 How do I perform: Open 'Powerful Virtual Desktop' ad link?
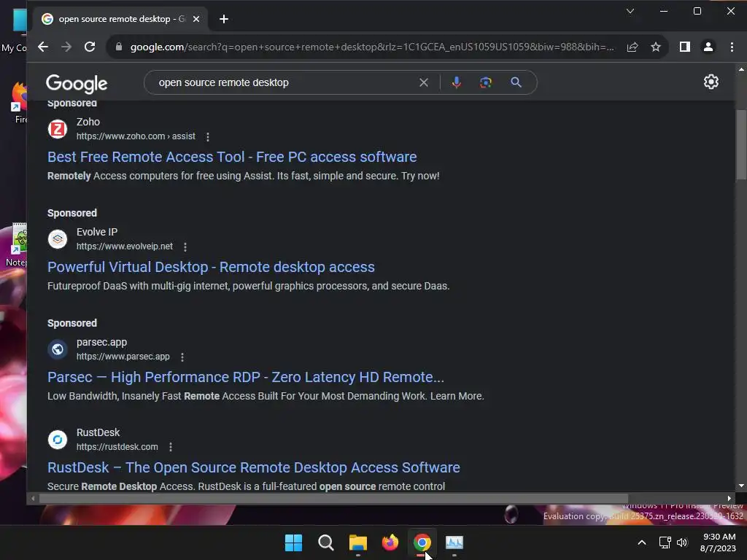[211, 267]
